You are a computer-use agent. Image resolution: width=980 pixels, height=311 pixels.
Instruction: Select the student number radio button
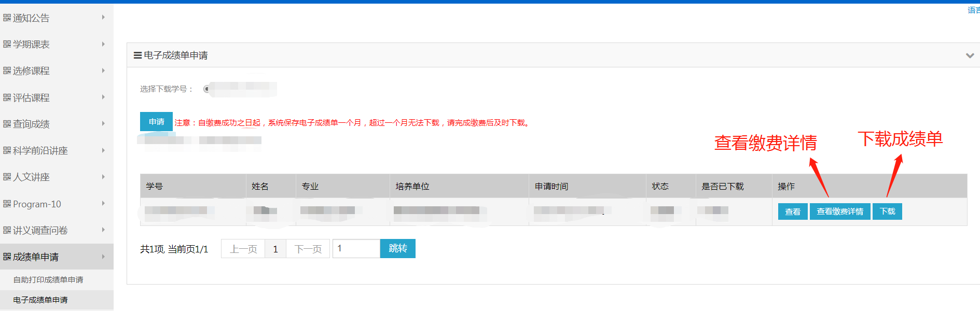[207, 89]
